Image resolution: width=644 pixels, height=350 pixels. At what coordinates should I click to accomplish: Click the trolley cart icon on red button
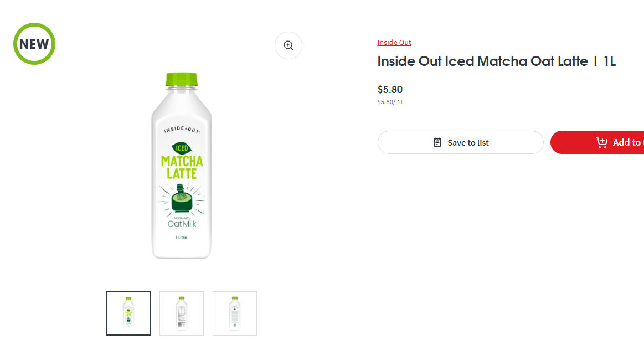601,142
